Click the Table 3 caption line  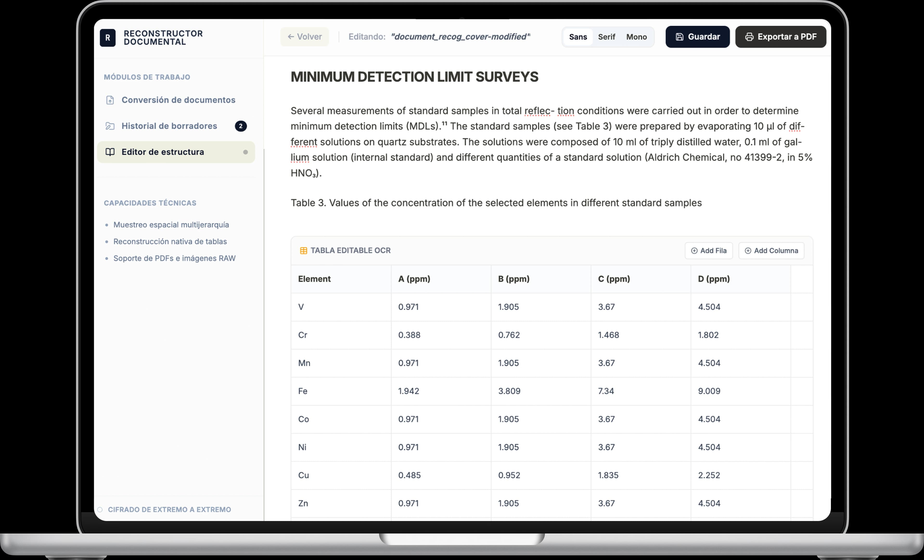(x=496, y=203)
